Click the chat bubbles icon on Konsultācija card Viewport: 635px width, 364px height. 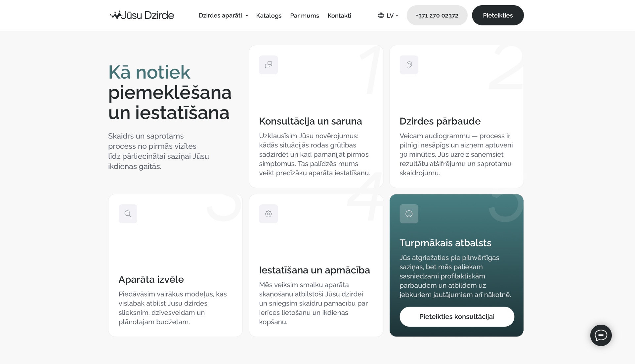point(268,65)
